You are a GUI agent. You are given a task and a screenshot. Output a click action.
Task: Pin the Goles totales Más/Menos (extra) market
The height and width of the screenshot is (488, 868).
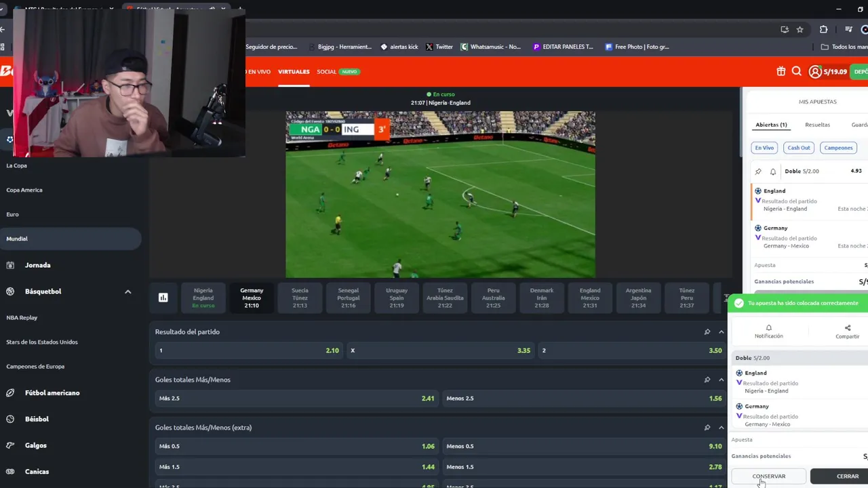point(707,428)
